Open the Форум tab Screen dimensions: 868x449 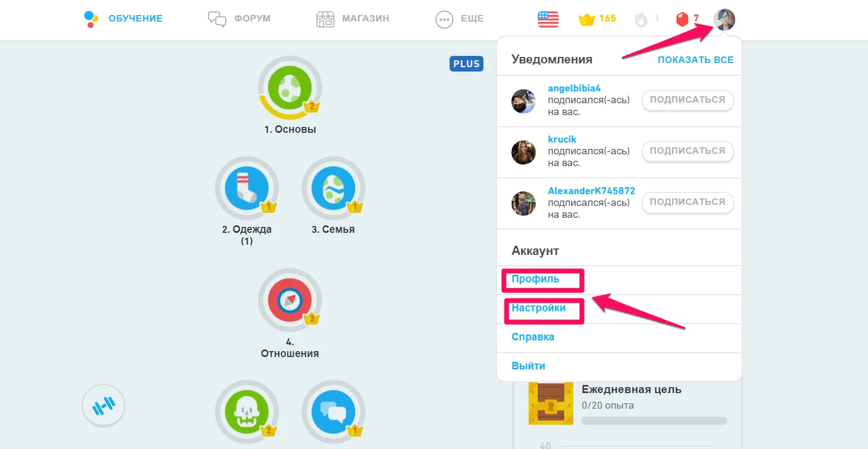[x=239, y=19]
